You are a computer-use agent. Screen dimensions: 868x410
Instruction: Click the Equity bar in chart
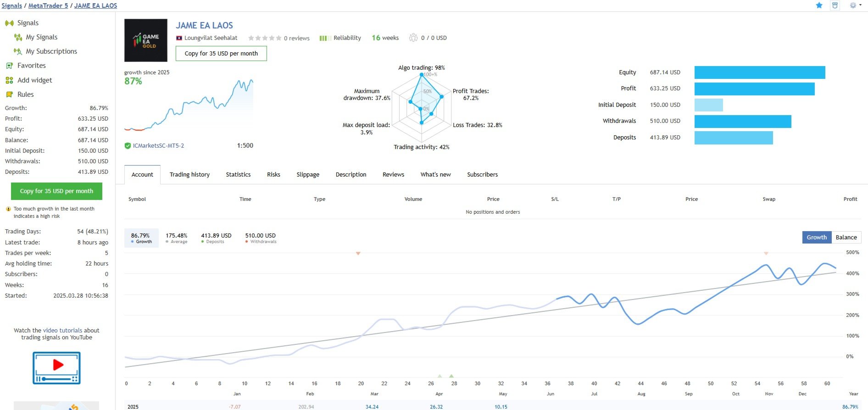click(759, 72)
